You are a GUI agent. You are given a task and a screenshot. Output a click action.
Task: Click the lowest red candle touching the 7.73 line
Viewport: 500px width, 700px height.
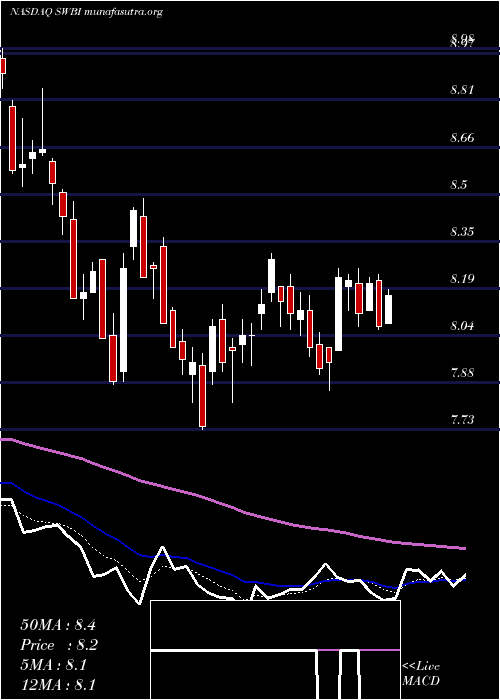pyautogui.click(x=203, y=396)
